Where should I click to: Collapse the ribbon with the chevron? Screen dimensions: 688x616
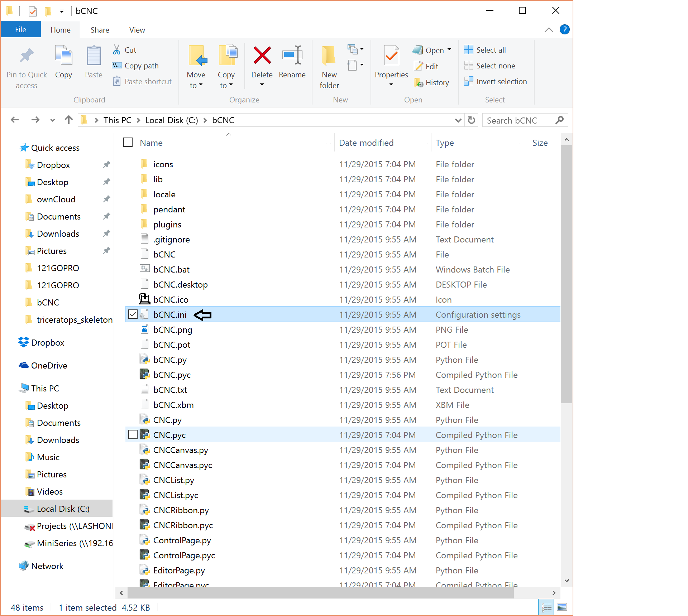549,30
